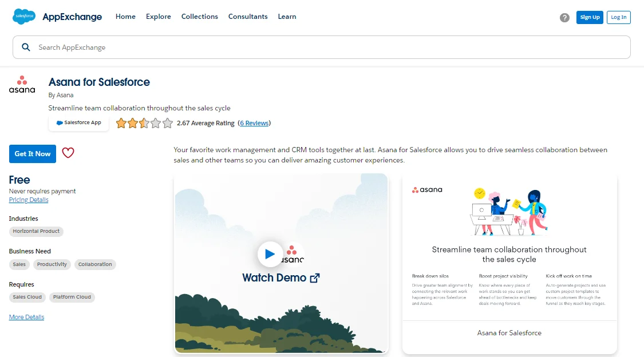
Task: Navigate to Home
Action: [x=125, y=17]
